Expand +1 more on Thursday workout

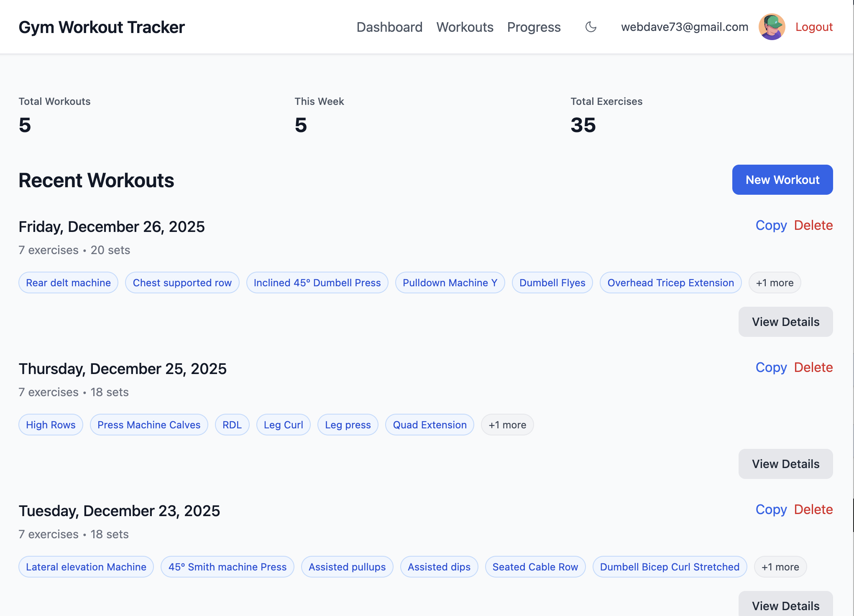(507, 425)
